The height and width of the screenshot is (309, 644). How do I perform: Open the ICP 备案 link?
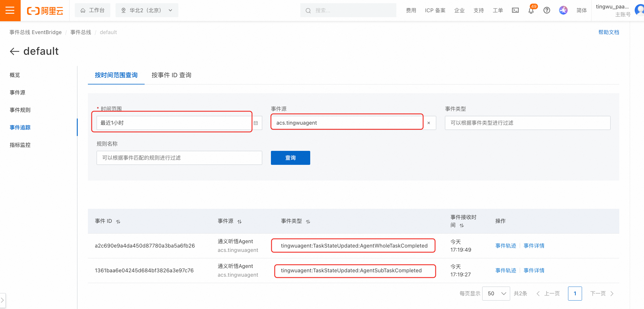[x=435, y=10]
